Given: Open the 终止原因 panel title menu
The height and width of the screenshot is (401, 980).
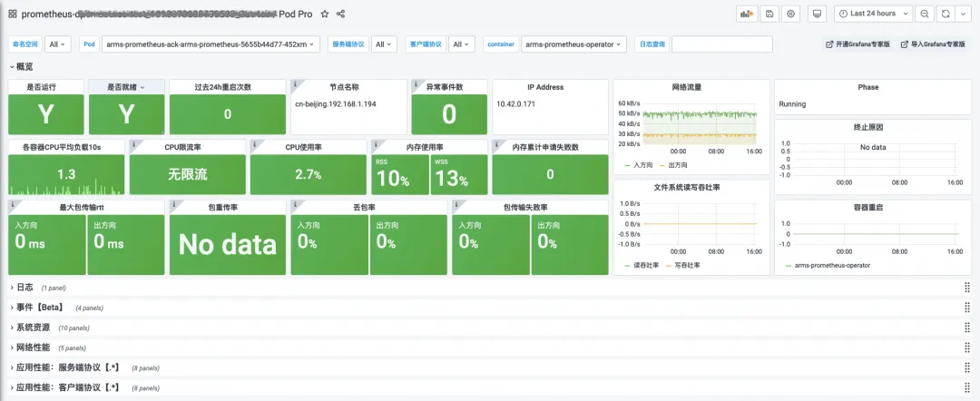Looking at the screenshot, I should 868,127.
